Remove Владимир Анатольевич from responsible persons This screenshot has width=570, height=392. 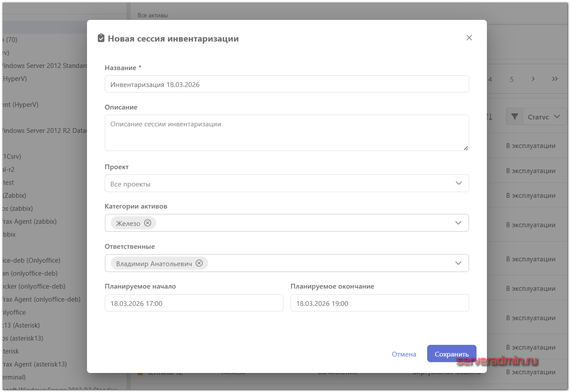coord(199,263)
